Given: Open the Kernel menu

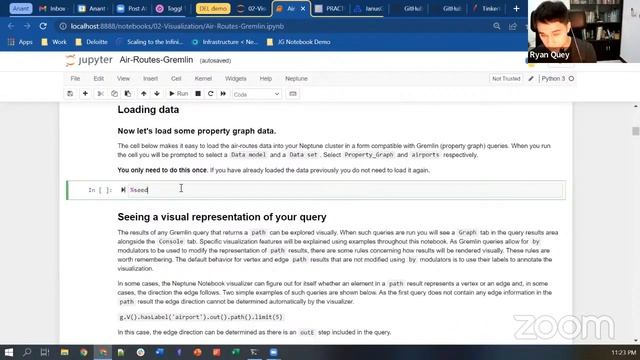Looking at the screenshot, I should click(203, 78).
